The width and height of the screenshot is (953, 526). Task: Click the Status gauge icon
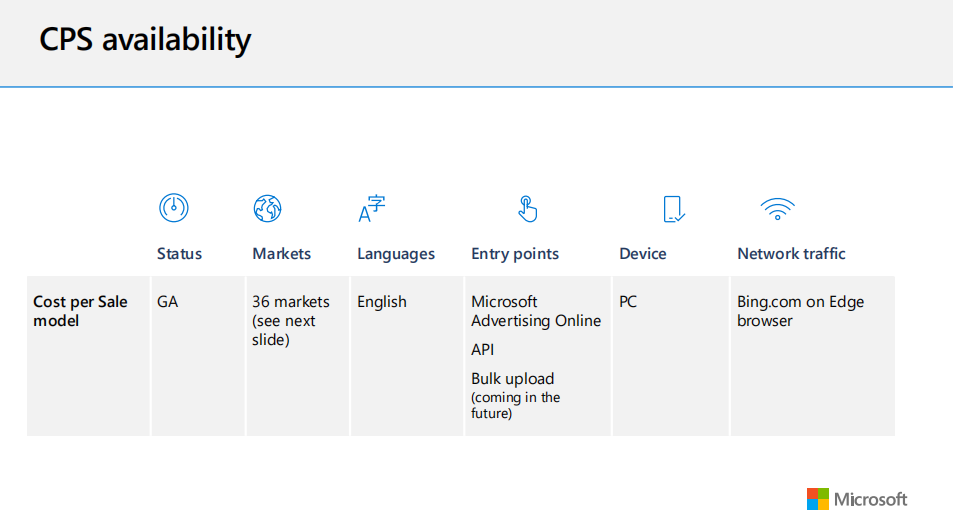[x=174, y=208]
